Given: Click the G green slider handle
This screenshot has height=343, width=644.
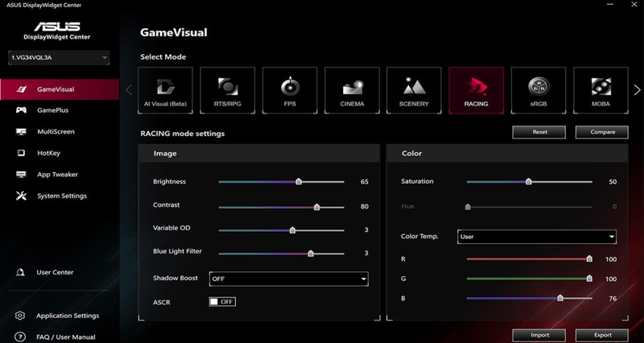Looking at the screenshot, I should [x=589, y=279].
